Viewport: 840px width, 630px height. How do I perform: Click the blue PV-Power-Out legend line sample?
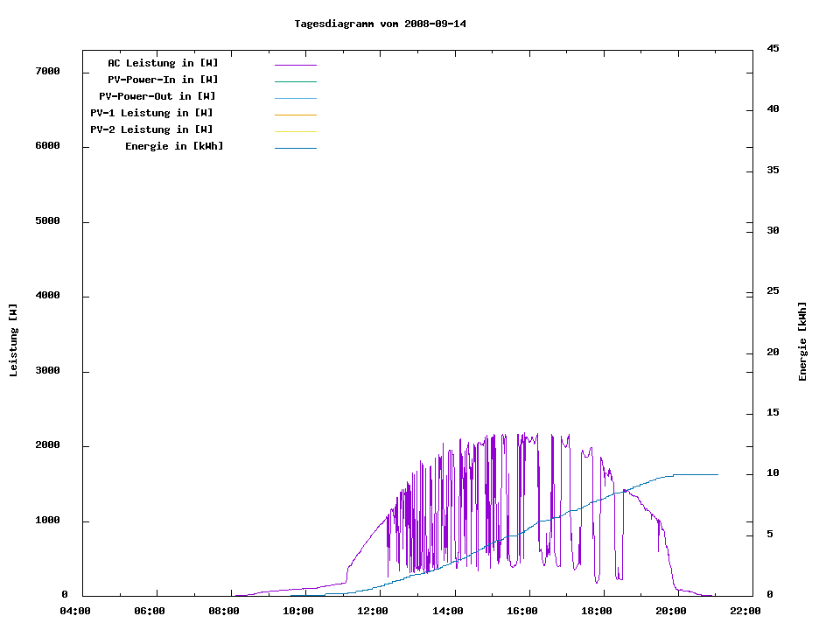pos(295,98)
